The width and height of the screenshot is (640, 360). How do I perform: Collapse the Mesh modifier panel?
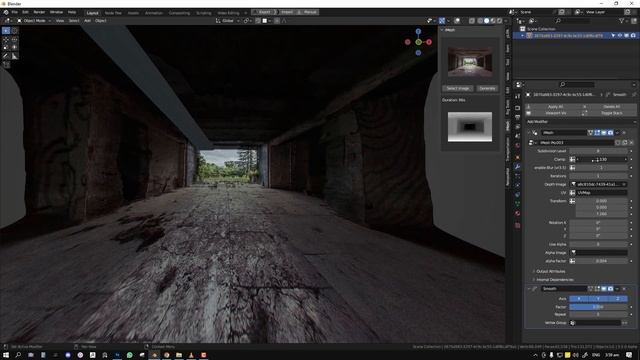(x=529, y=133)
